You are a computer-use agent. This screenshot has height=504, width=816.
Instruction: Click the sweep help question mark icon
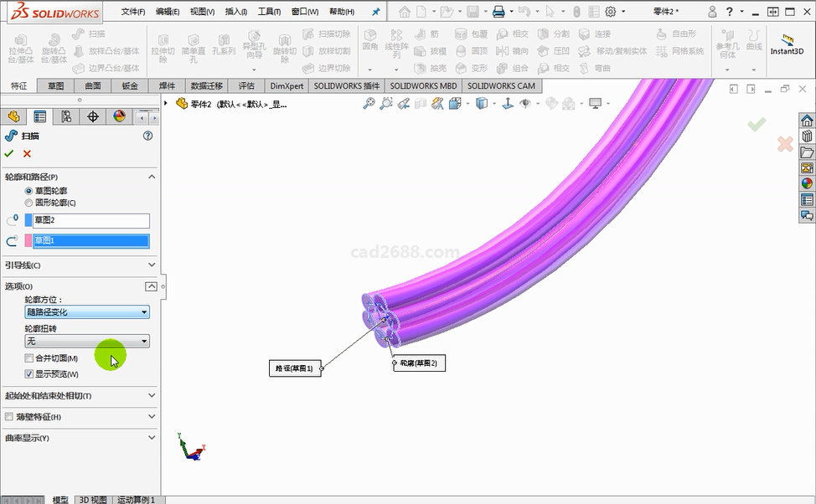pos(148,136)
